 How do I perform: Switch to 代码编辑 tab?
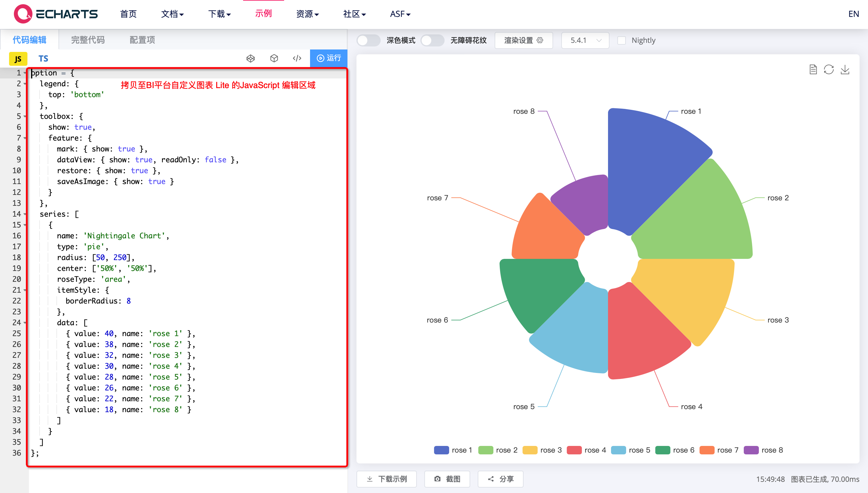click(30, 40)
